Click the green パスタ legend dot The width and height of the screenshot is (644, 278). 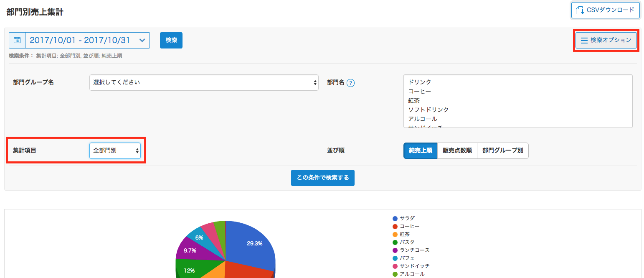395,242
